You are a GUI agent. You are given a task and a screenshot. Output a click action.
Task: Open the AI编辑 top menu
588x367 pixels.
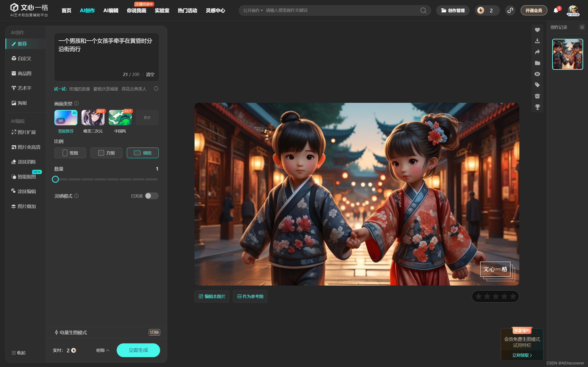tap(111, 10)
